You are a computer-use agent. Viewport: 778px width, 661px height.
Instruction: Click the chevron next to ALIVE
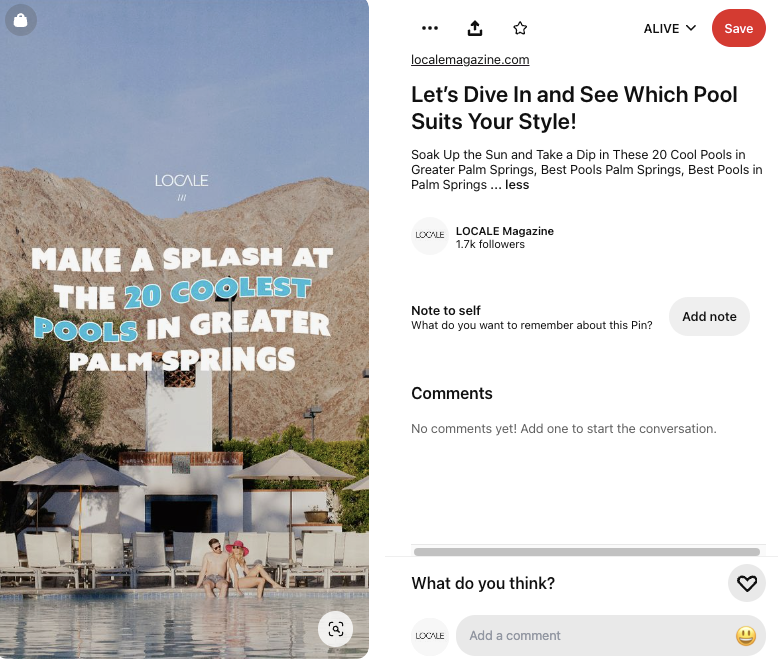click(x=691, y=28)
